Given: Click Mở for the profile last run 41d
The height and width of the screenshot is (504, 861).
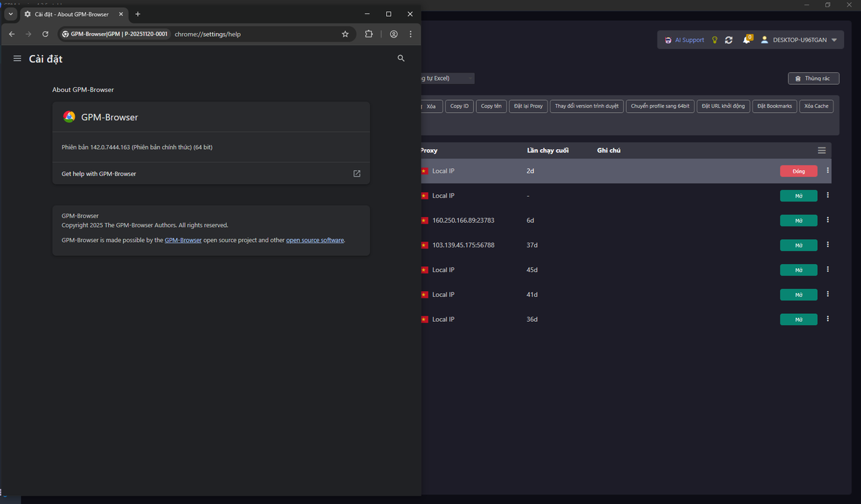Looking at the screenshot, I should click(x=798, y=295).
